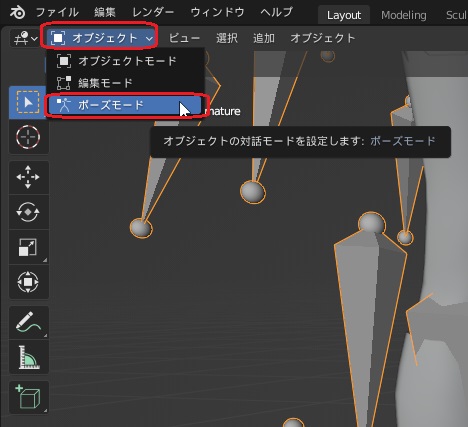Choose 編集モード from the list

tap(124, 83)
